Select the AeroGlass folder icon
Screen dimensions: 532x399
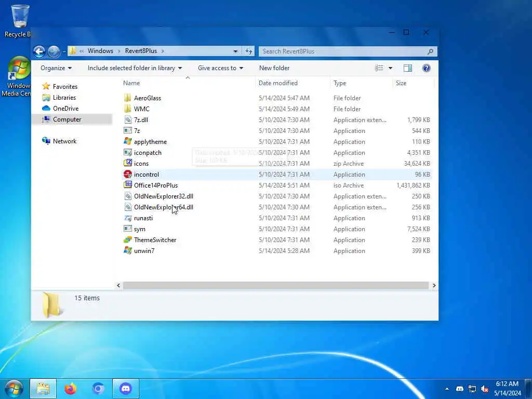(128, 98)
